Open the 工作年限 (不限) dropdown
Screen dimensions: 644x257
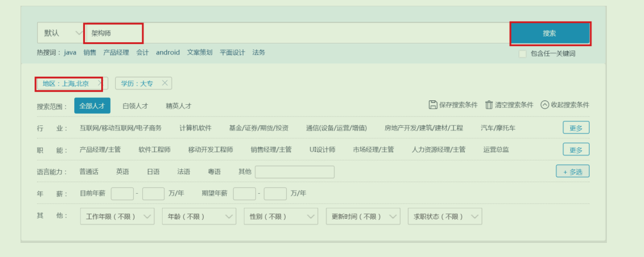click(x=117, y=217)
